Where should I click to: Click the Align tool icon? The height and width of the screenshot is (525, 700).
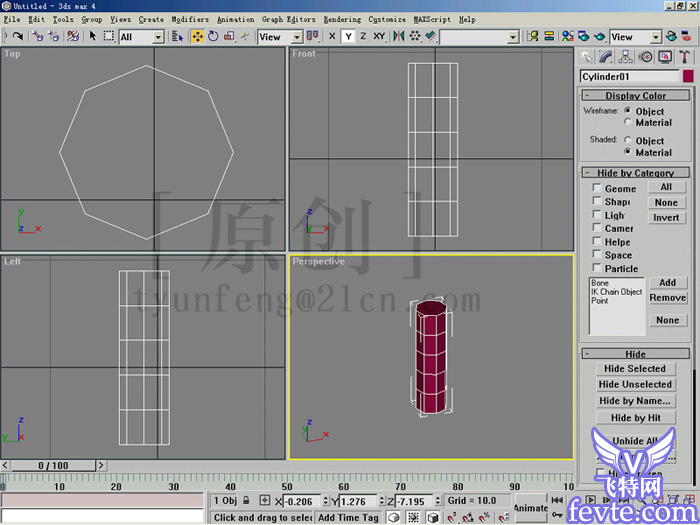pos(430,36)
